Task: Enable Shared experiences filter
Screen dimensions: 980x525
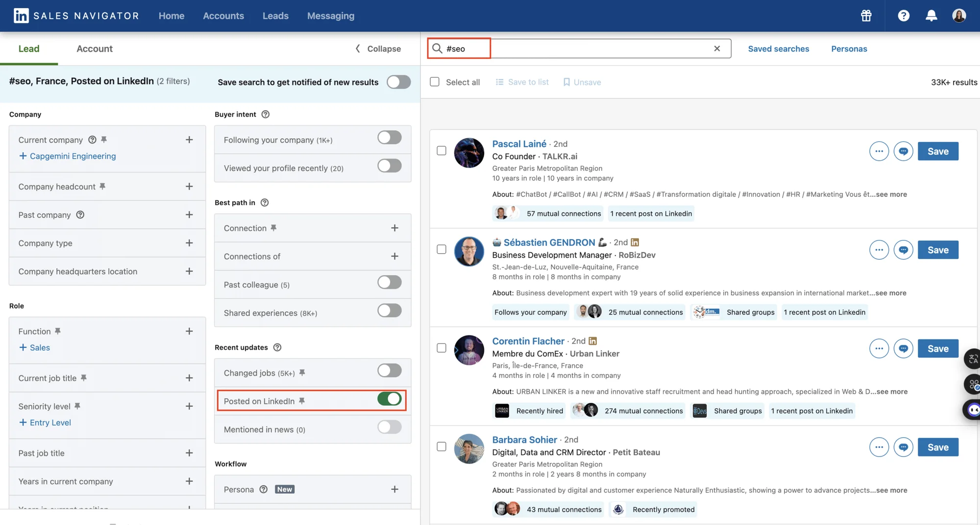Action: click(x=390, y=310)
